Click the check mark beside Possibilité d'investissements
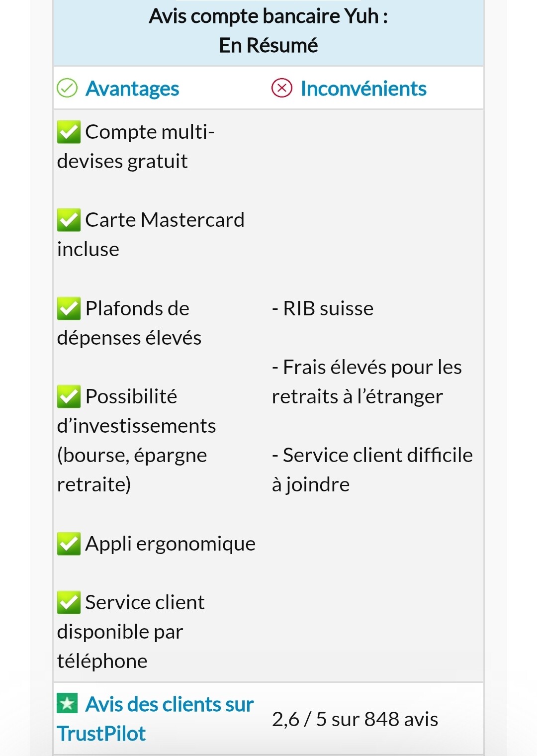The width and height of the screenshot is (537, 756). [69, 397]
